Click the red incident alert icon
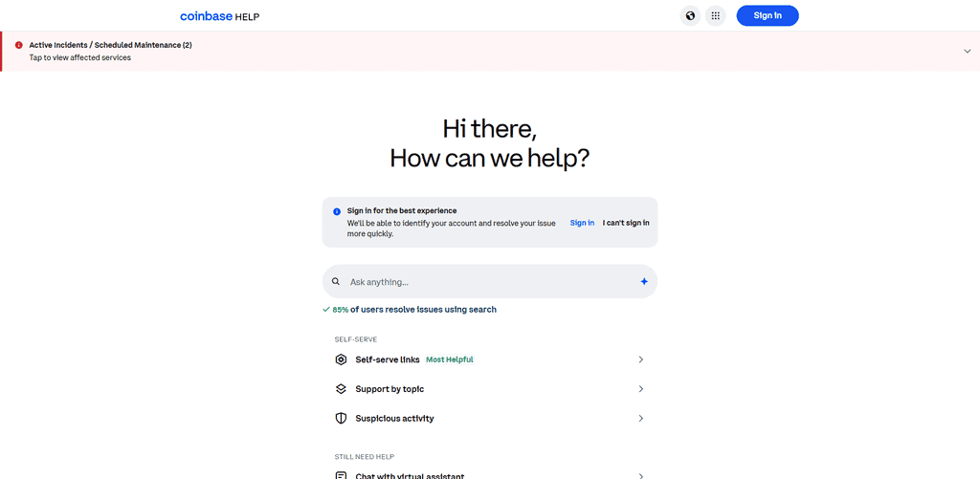 tap(19, 45)
